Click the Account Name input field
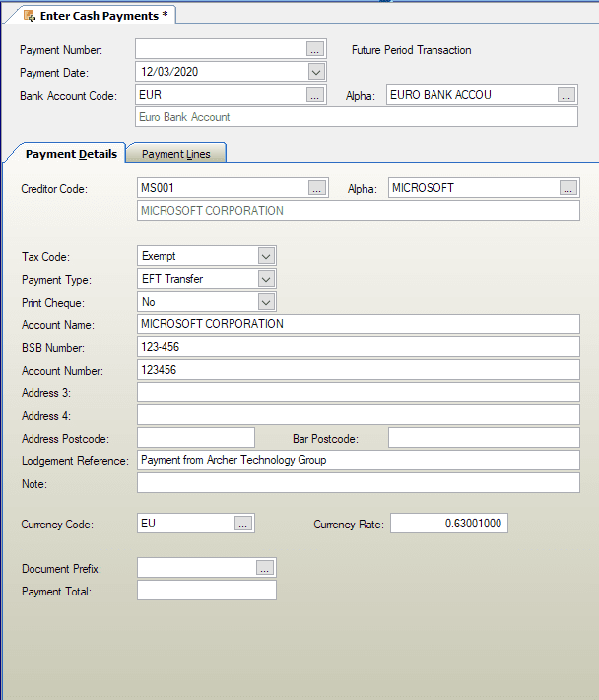Viewport: 599px width, 700px height. [x=359, y=324]
